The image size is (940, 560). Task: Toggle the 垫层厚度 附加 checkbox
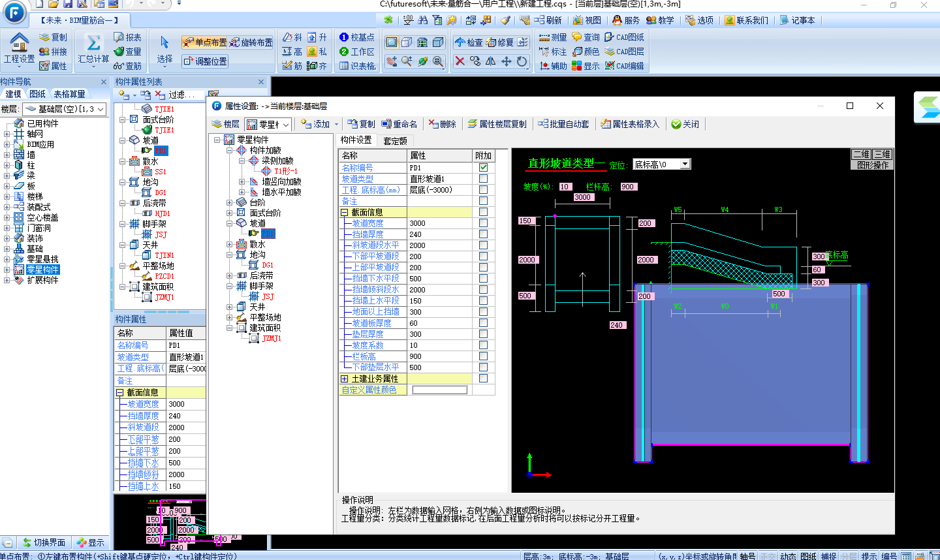(x=483, y=334)
